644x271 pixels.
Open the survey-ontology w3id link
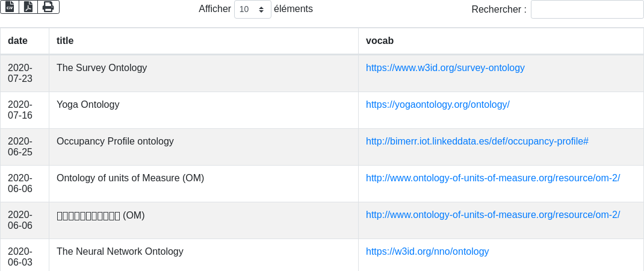[445, 68]
